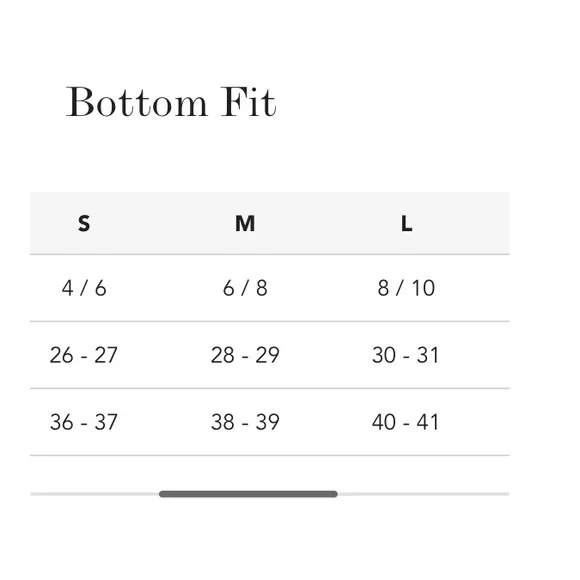580x580 pixels.
Task: Click the 30 - 31 measurement cell
Action: [x=405, y=355]
